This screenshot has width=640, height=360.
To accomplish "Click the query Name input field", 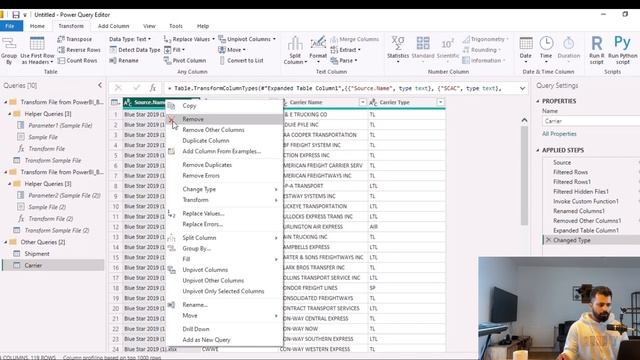I will tap(591, 121).
